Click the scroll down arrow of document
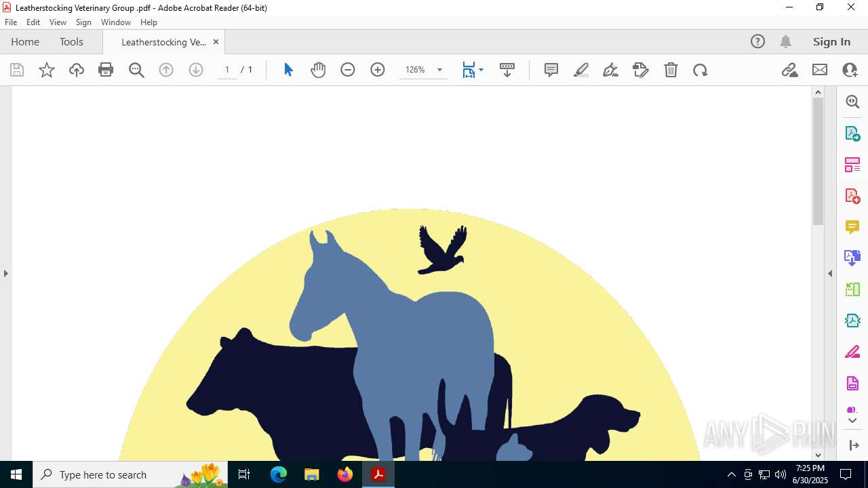 click(x=818, y=455)
